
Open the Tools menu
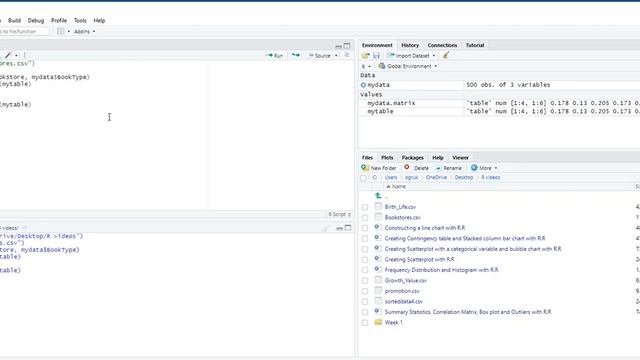pos(80,20)
